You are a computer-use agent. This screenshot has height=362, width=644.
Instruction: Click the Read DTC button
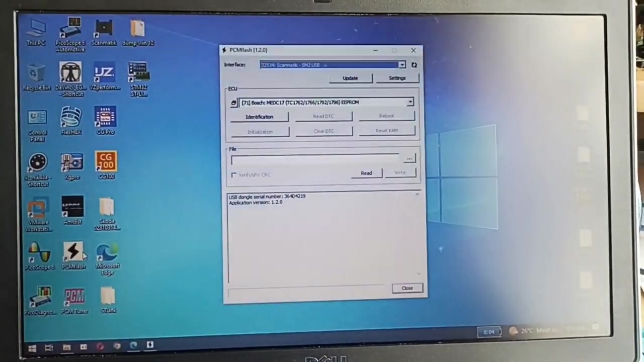[324, 117]
